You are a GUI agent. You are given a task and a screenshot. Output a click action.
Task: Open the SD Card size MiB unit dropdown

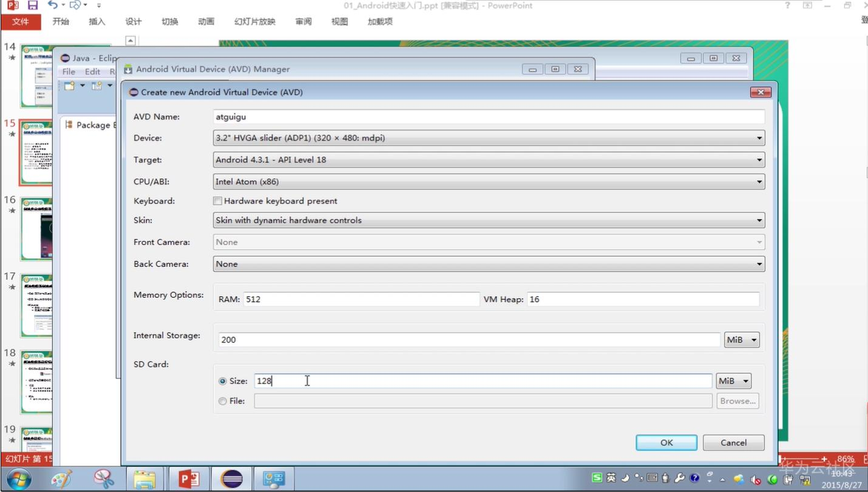click(x=733, y=381)
